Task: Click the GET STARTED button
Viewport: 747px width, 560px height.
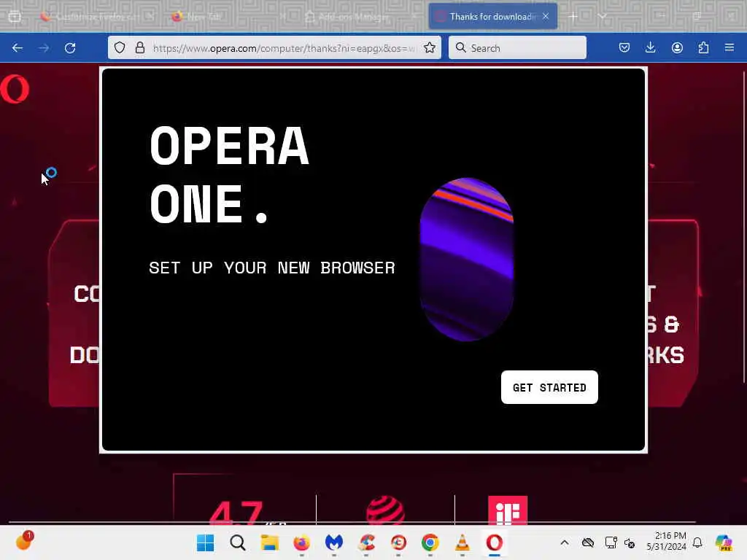Action: pos(549,387)
